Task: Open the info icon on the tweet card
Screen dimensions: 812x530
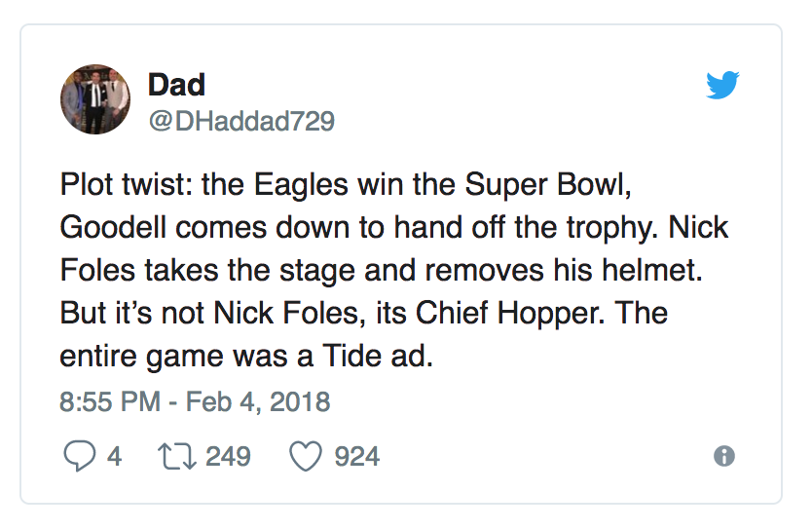Action: 724,456
